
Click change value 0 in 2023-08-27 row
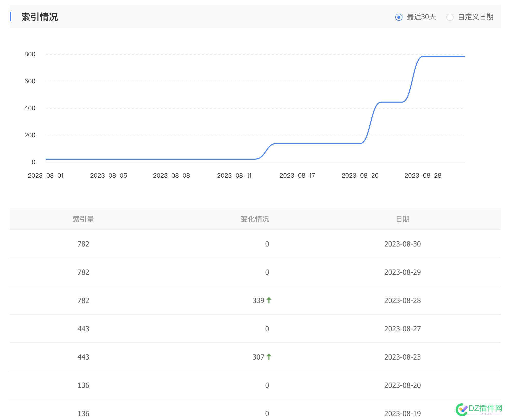267,329
